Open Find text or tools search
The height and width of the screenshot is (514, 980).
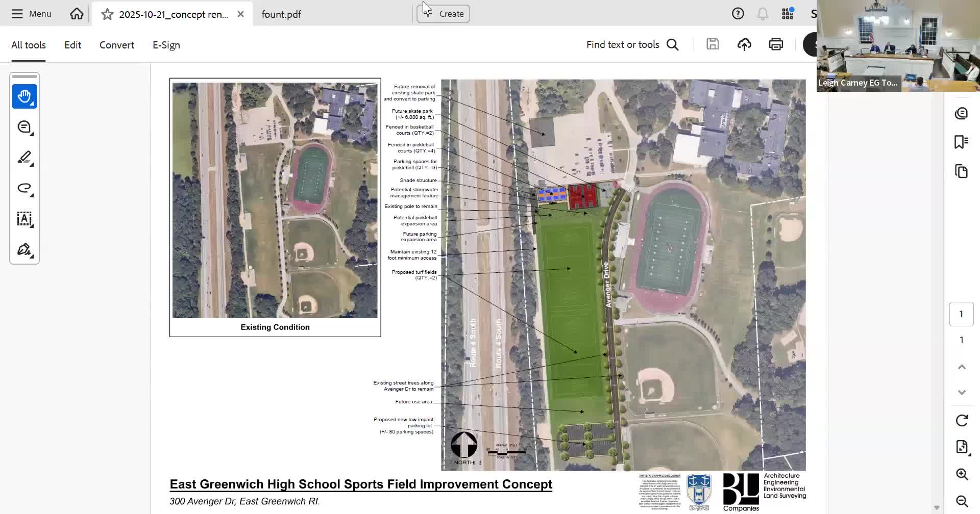[632, 44]
